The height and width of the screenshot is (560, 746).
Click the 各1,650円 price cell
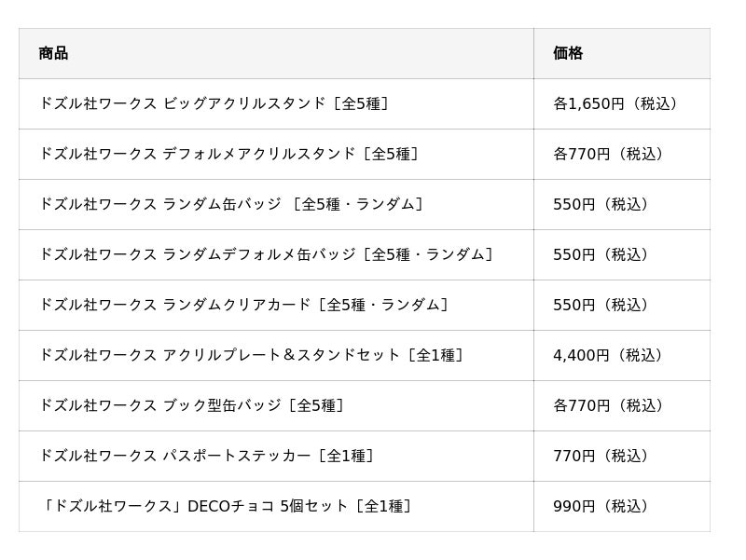(x=615, y=103)
